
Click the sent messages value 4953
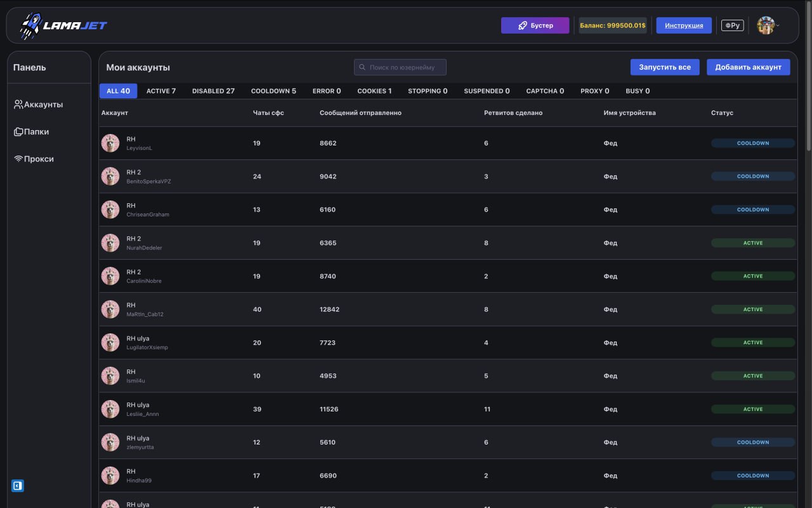coord(328,376)
